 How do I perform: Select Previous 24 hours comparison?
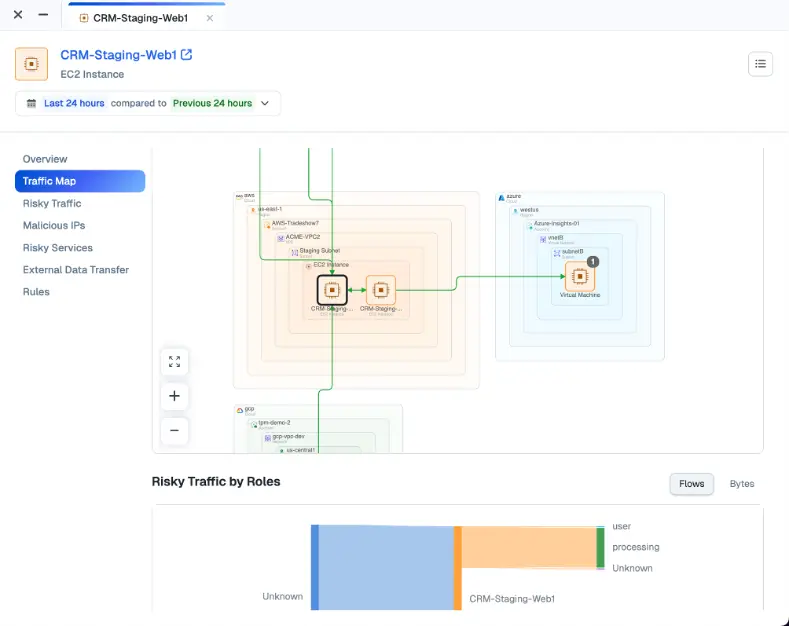pyautogui.click(x=212, y=103)
